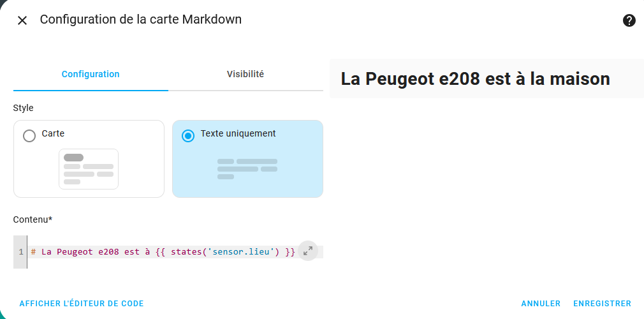
Task: Expand the content editor to fullscreen
Action: pyautogui.click(x=307, y=251)
